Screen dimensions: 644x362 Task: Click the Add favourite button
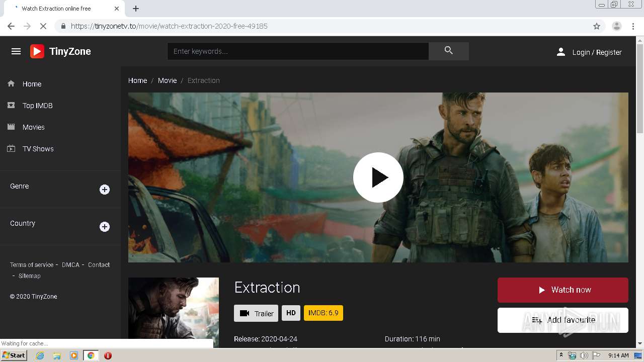[x=562, y=320]
